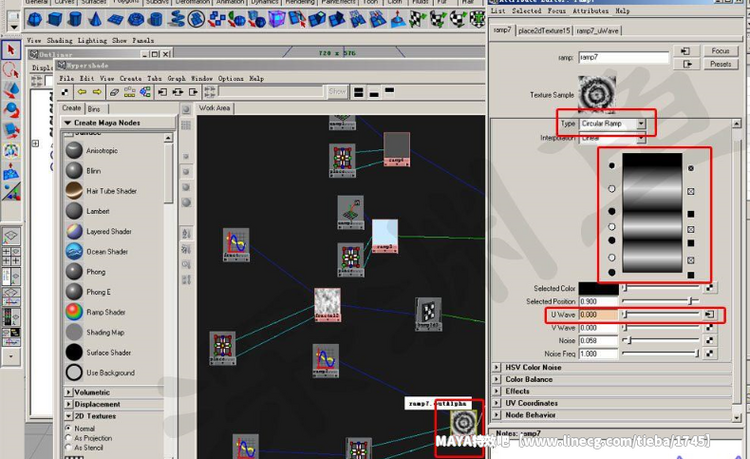This screenshot has height=459, width=750.
Task: Create a polygon helix from the shelf
Action: click(x=176, y=20)
